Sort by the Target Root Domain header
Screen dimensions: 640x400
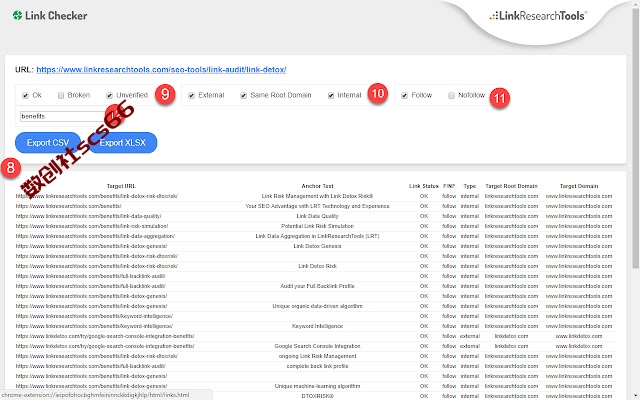click(x=511, y=186)
